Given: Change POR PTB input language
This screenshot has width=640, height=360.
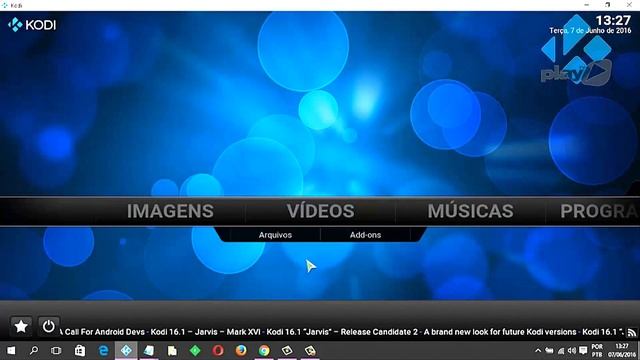Looking at the screenshot, I should point(597,351).
